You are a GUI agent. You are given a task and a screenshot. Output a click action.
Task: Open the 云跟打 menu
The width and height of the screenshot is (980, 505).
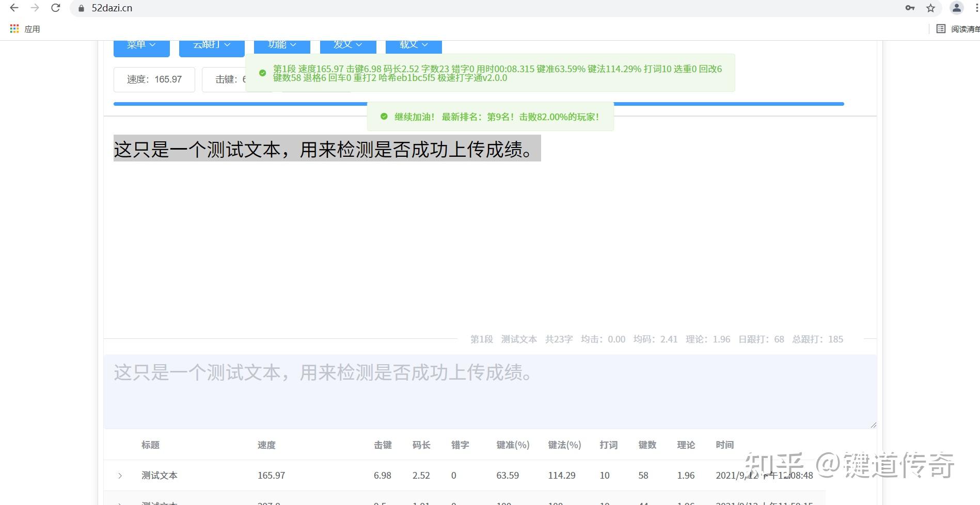point(211,44)
